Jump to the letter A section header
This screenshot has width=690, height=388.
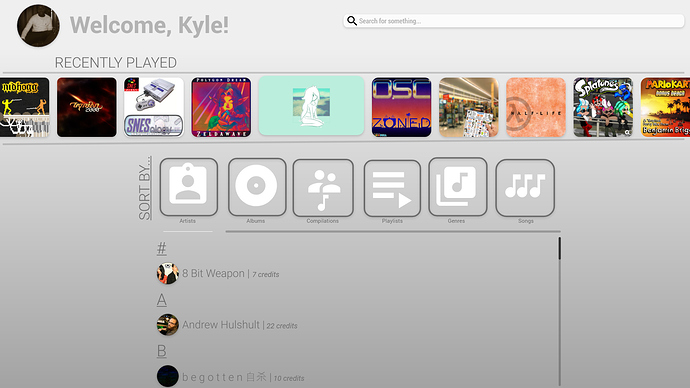pyautogui.click(x=161, y=300)
